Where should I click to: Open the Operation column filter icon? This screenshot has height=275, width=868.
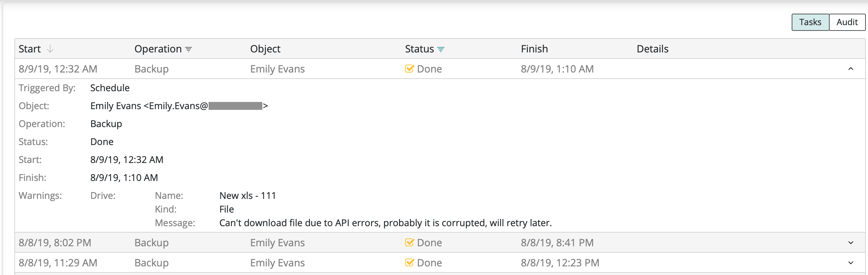pos(189,50)
